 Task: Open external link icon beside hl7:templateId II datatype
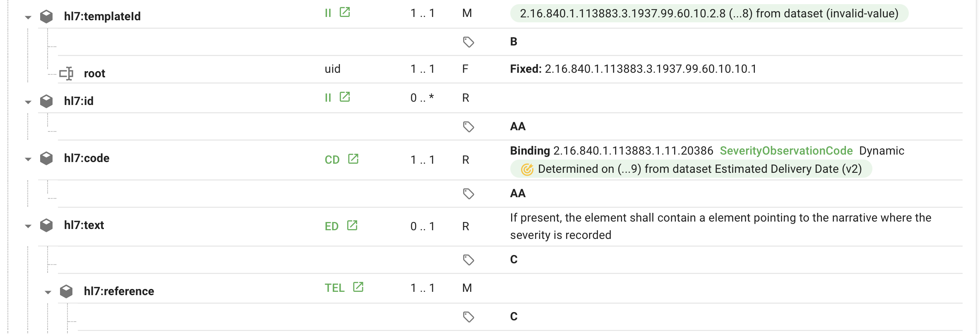[x=345, y=12]
